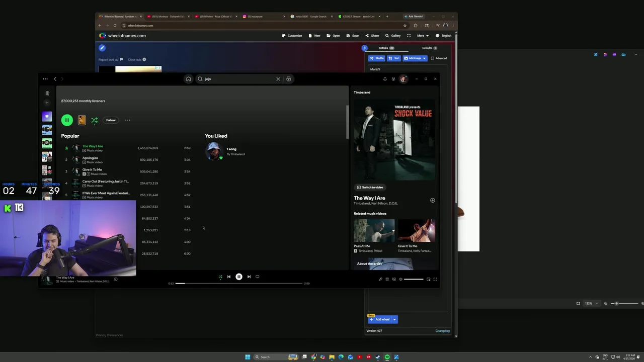Screen dimensions: 644x362
Task: Skip to previous track
Action: coord(228,277)
